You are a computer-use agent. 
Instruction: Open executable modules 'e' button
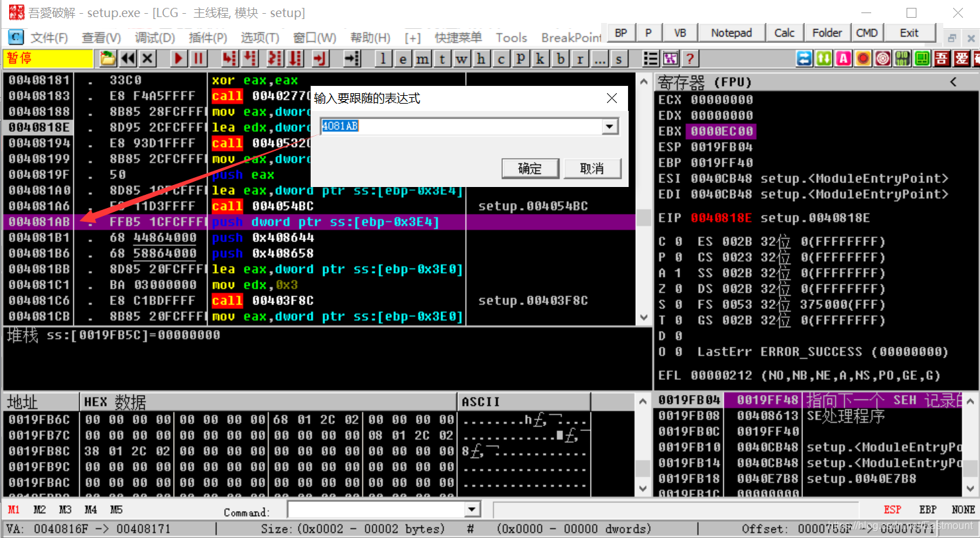[x=403, y=59]
